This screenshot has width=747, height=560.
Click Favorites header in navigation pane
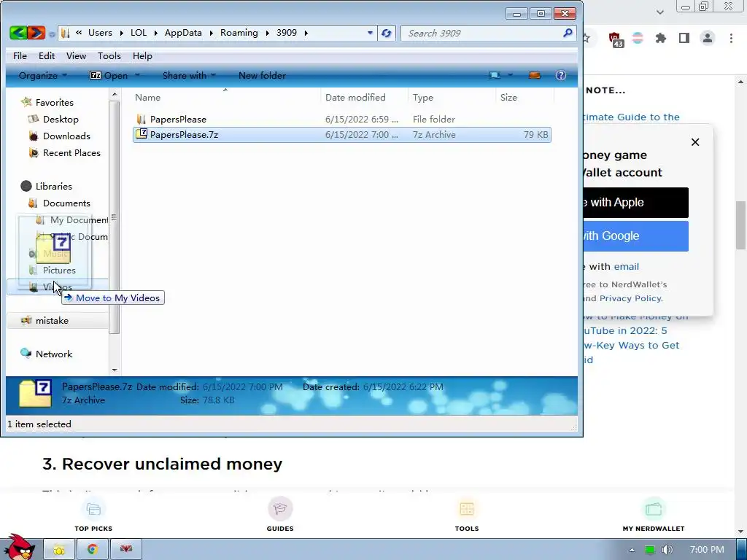pyautogui.click(x=54, y=102)
